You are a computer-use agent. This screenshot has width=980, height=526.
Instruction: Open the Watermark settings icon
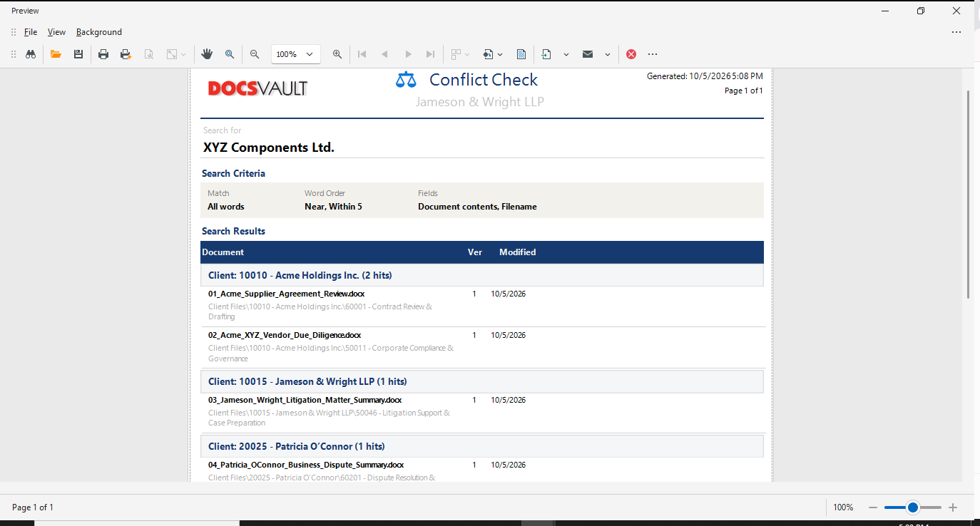pos(521,54)
